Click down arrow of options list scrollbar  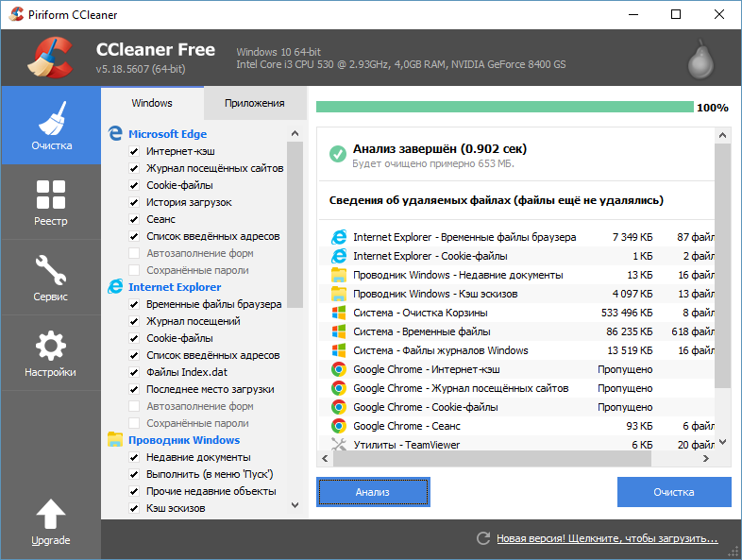pos(295,504)
